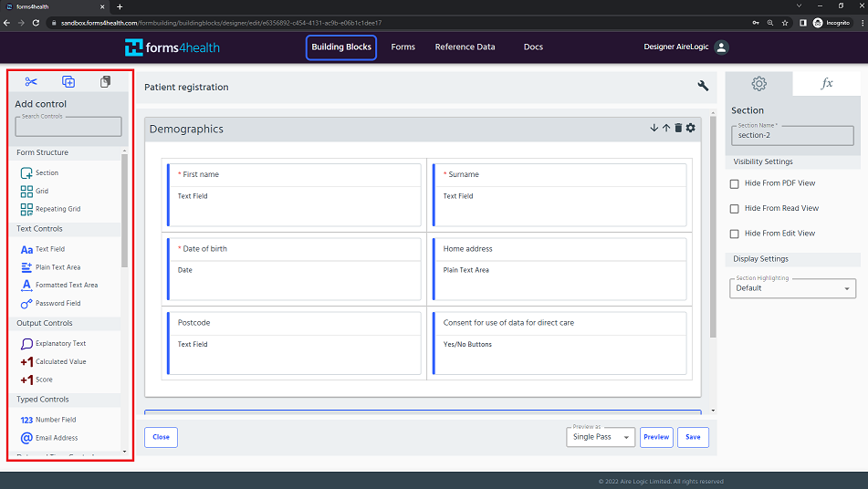Select the Surname text field
This screenshot has height=489, width=868.
click(x=559, y=194)
